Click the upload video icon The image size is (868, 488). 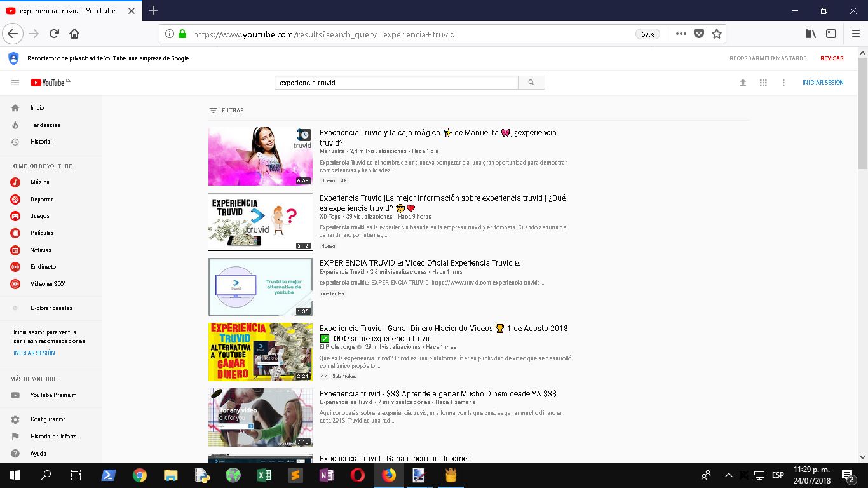[x=743, y=83]
